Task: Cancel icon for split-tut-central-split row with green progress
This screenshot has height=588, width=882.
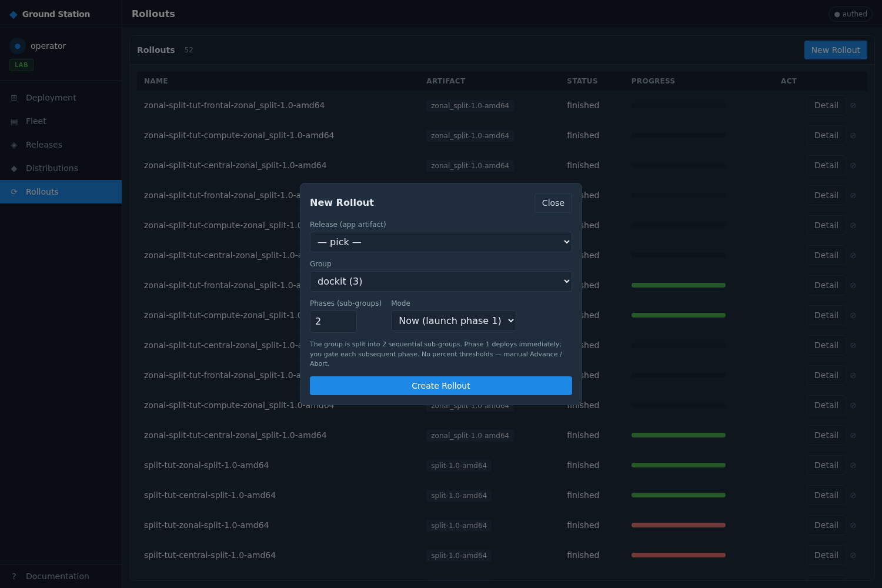Action: (853, 495)
